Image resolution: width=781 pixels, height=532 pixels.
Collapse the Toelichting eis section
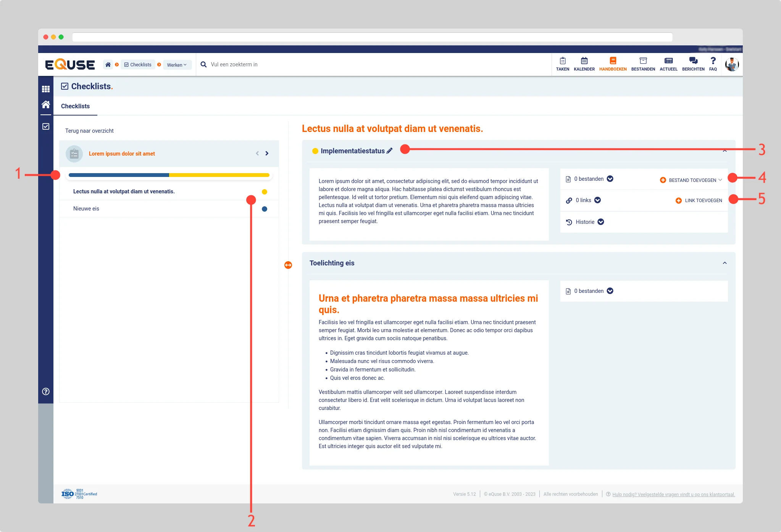[725, 263]
